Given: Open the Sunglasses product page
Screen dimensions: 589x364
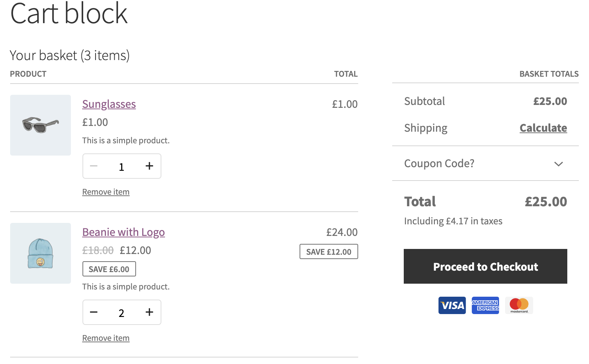Looking at the screenshot, I should pos(109,104).
